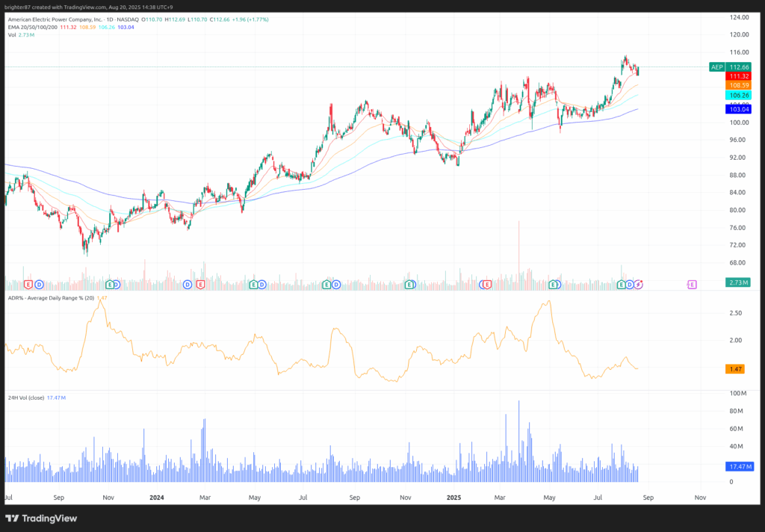This screenshot has width=765, height=532.
Task: Select the EMA 20/50/100/200 indicator legend
Action: 33,28
